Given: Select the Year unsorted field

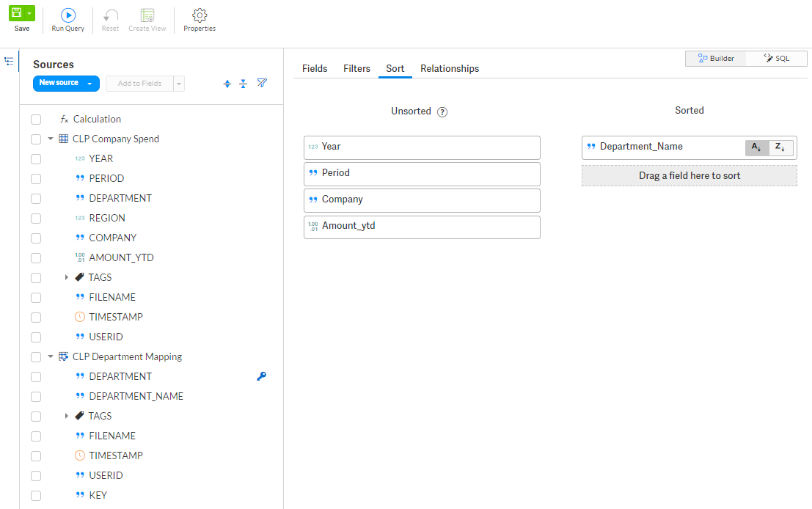Looking at the screenshot, I should (422, 147).
